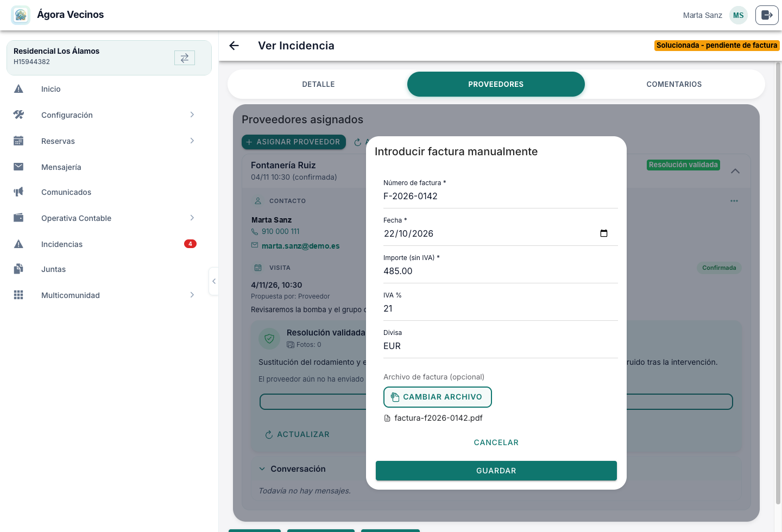Click the factura-f2026-0142.pdf file name
The height and width of the screenshot is (532, 782).
coord(438,418)
